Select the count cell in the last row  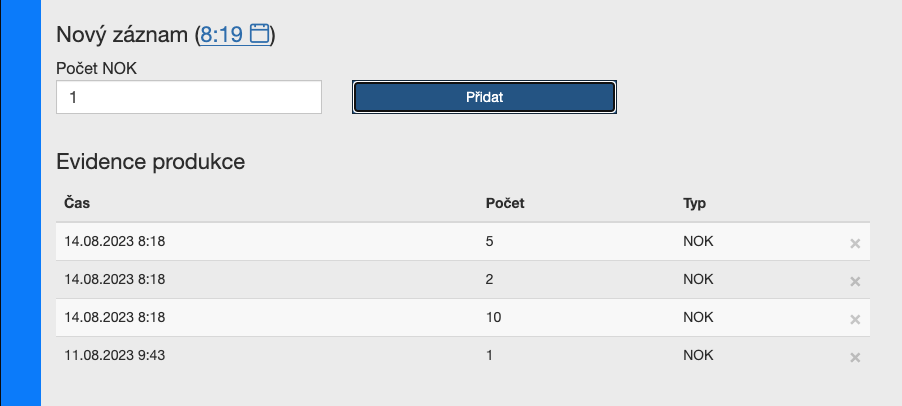click(490, 355)
